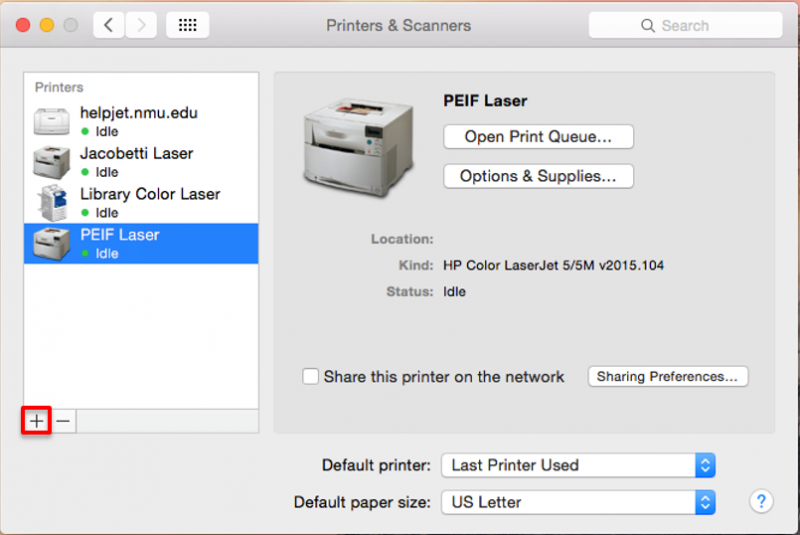Select Library Color Laser in list

[x=141, y=203]
